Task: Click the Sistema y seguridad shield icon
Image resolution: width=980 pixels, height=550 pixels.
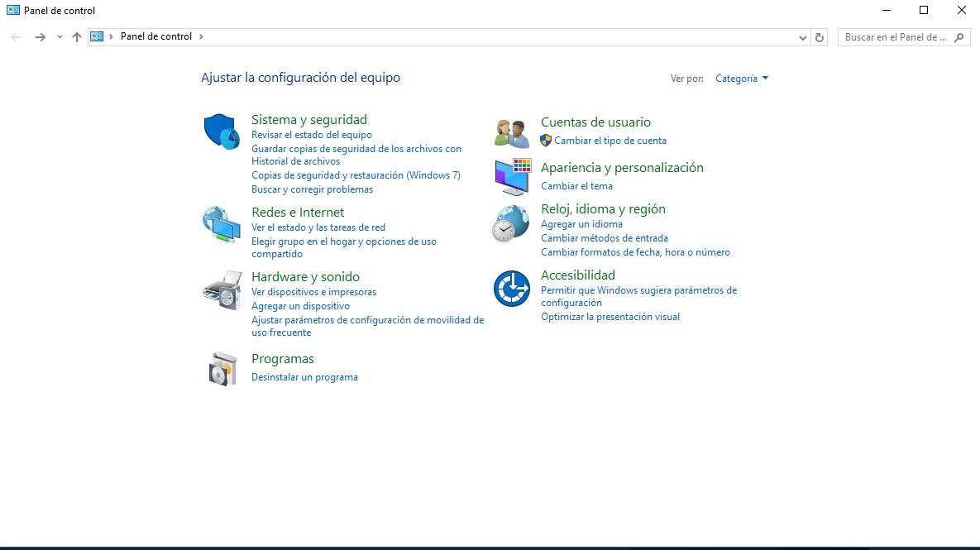Action: (222, 132)
